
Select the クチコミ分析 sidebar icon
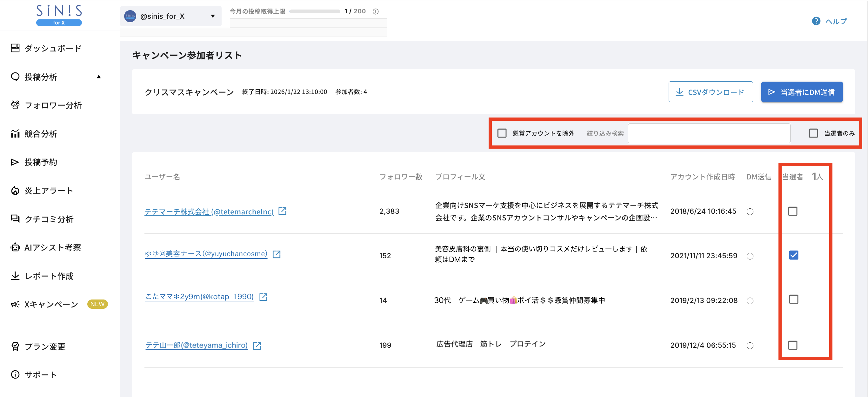click(x=15, y=219)
